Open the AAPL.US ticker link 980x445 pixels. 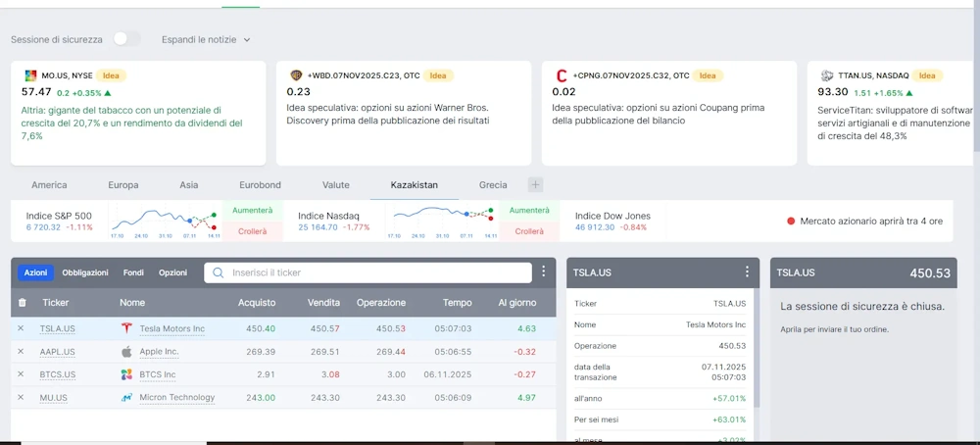click(x=58, y=351)
